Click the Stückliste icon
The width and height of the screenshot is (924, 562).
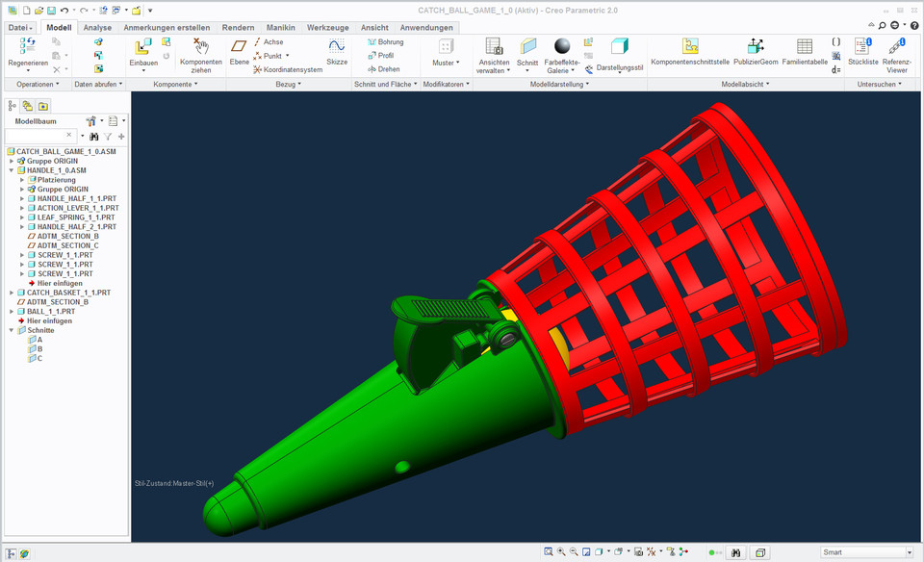862,48
